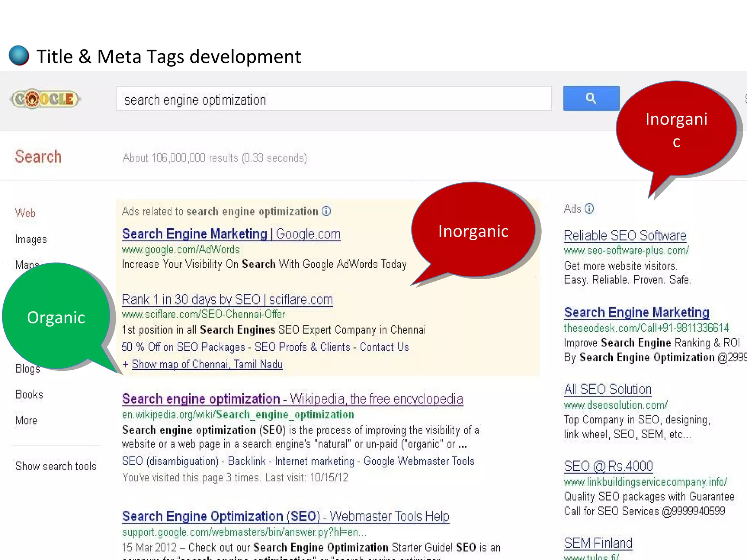
Task: Click 'Increase Your Visibility On Search' description
Action: click(264, 264)
